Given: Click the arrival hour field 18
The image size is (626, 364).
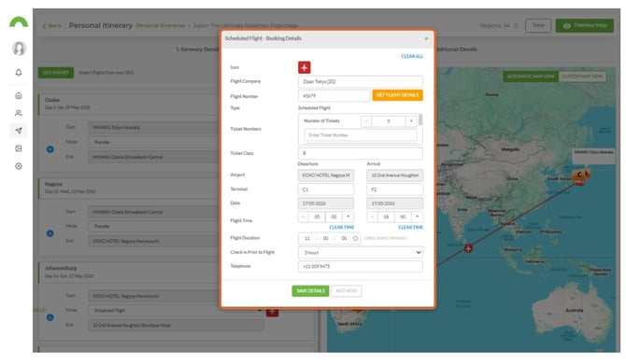Looking at the screenshot, I should pyautogui.click(x=386, y=217).
